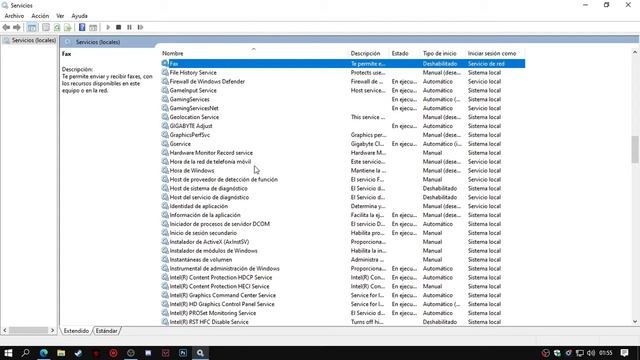Select Instalador de módulos de Windows
The height and width of the screenshot is (360, 640).
pyautogui.click(x=343, y=251)
